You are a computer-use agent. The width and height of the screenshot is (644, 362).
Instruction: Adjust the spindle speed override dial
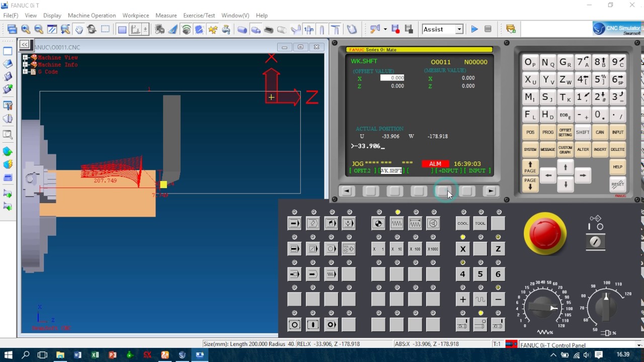click(606, 307)
